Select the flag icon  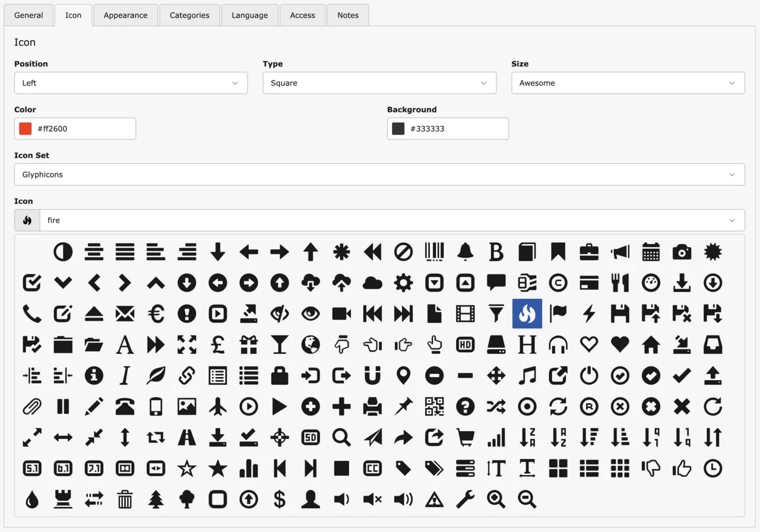pos(558,313)
